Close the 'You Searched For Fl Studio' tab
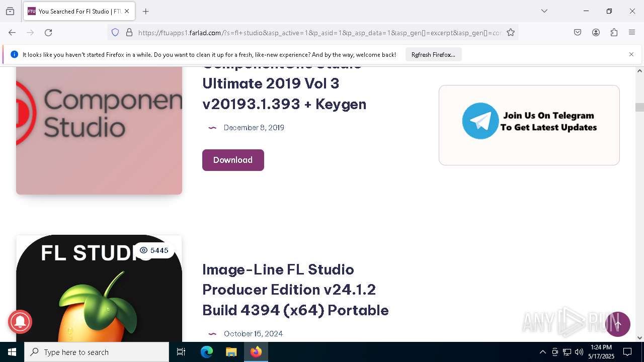The image size is (644, 362). [127, 11]
